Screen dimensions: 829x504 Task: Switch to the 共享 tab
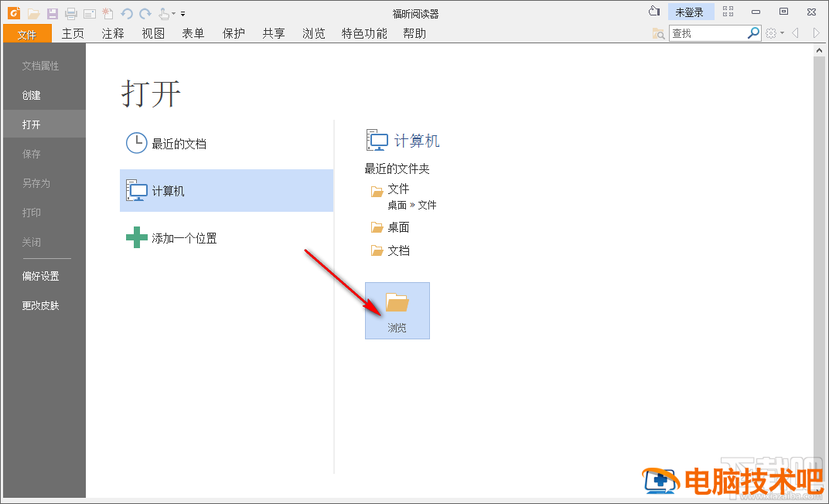pyautogui.click(x=273, y=34)
